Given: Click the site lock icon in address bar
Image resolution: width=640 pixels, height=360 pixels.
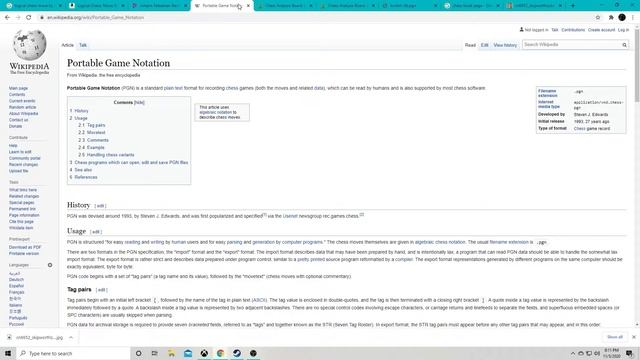Looking at the screenshot, I should pos(42,18).
